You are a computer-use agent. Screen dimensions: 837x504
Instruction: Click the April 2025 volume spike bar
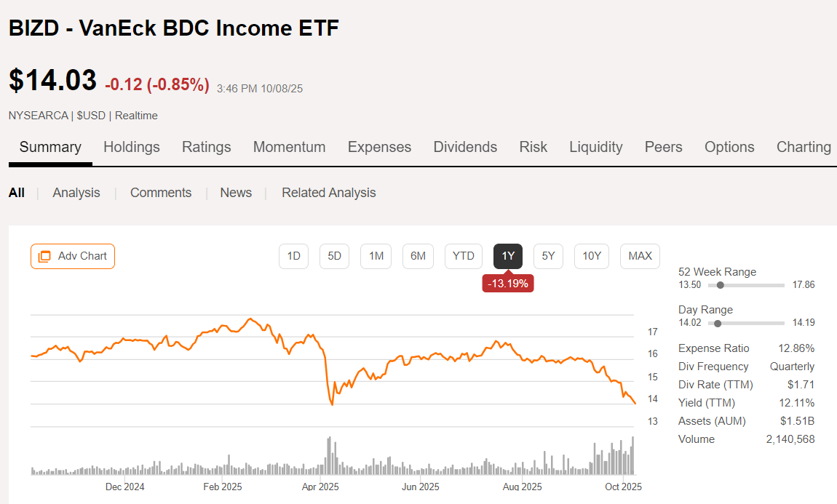click(330, 455)
